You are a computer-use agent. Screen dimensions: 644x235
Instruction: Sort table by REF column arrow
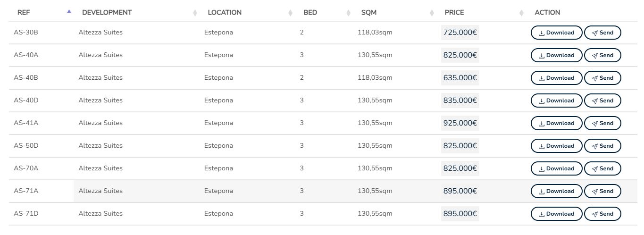pyautogui.click(x=69, y=11)
